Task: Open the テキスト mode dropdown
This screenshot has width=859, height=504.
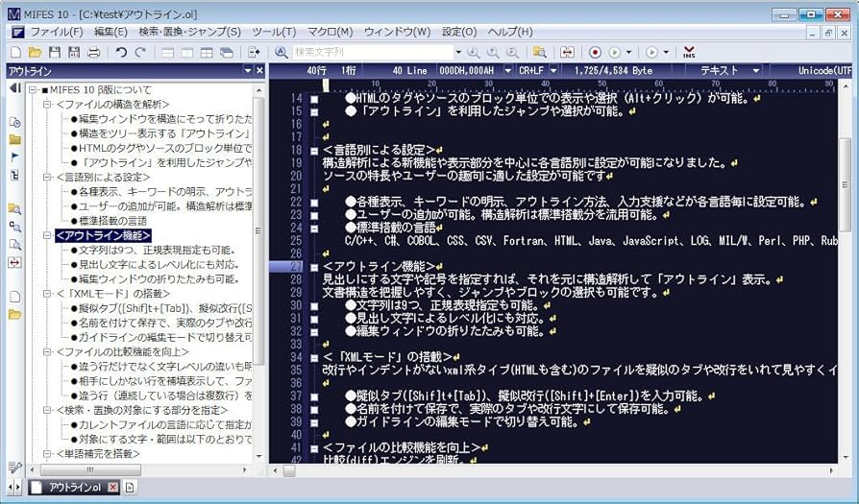Action: pos(756,71)
